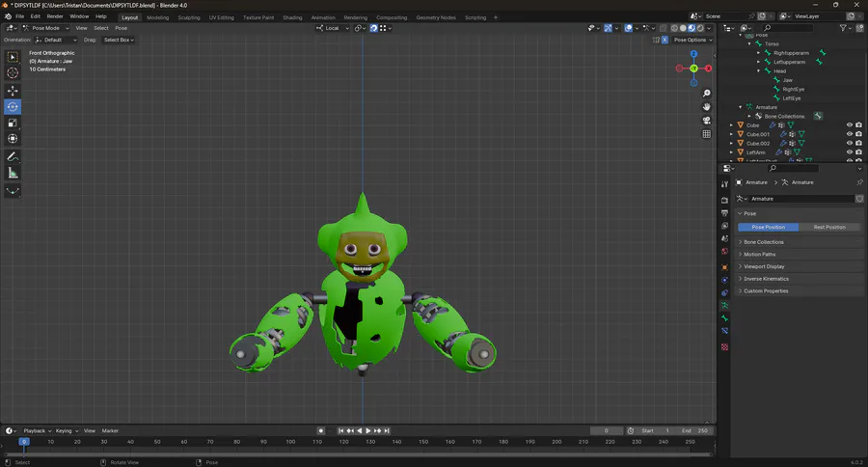Toggle viewport overlays display
The height and width of the screenshot is (467, 868).
point(628,28)
